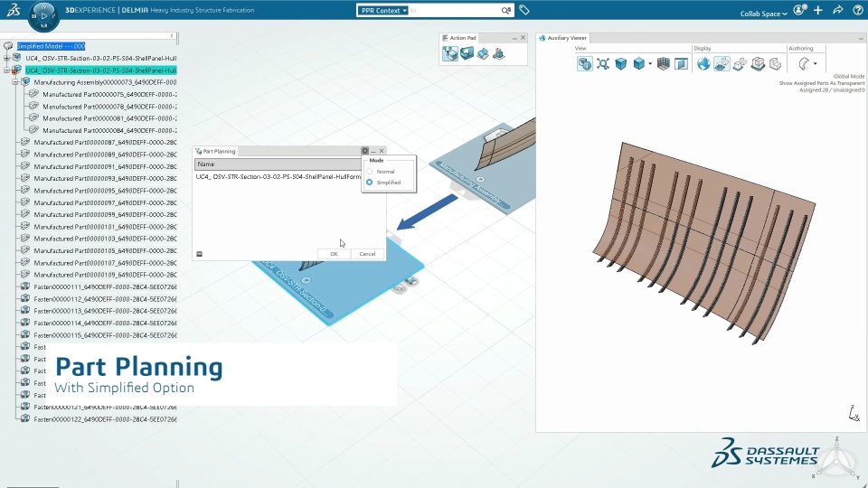This screenshot has height=488, width=868.
Task: Click the solid cube view icon
Action: click(x=620, y=63)
